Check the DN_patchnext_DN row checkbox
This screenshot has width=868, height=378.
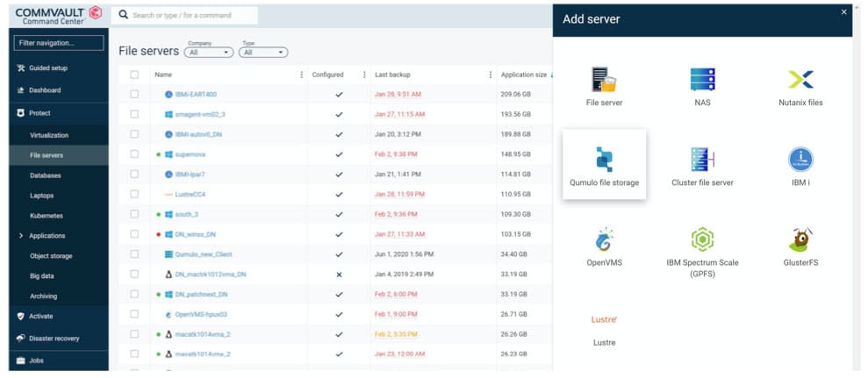134,294
